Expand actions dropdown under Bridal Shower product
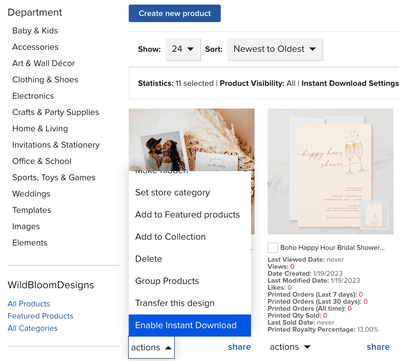This screenshot has width=399, height=361. coord(290,347)
